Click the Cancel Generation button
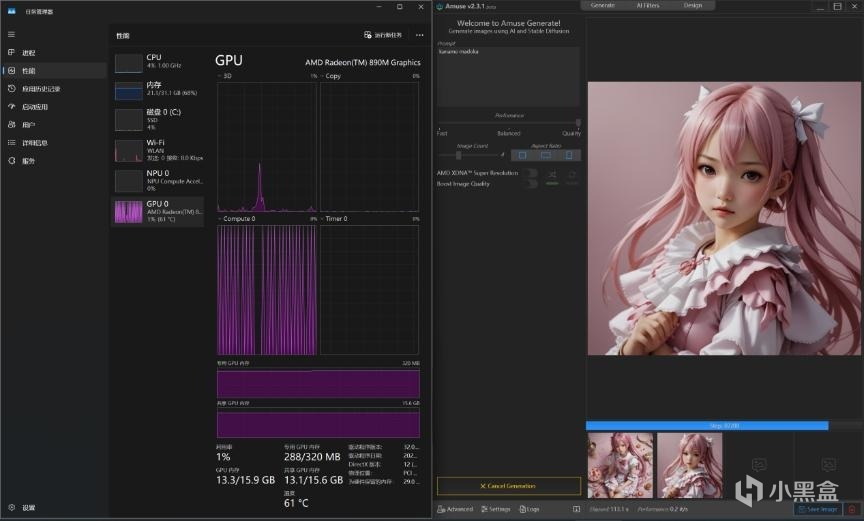864x521 pixels. [x=509, y=486]
